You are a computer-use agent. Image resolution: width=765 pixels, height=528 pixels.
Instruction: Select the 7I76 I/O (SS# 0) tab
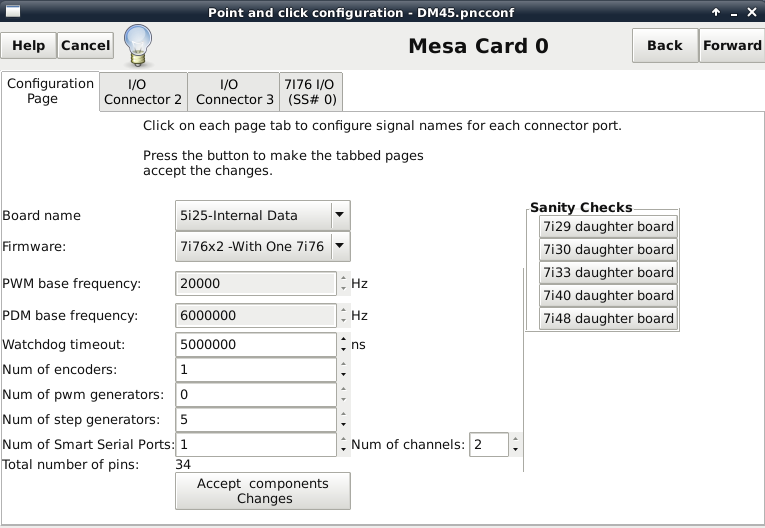311,92
